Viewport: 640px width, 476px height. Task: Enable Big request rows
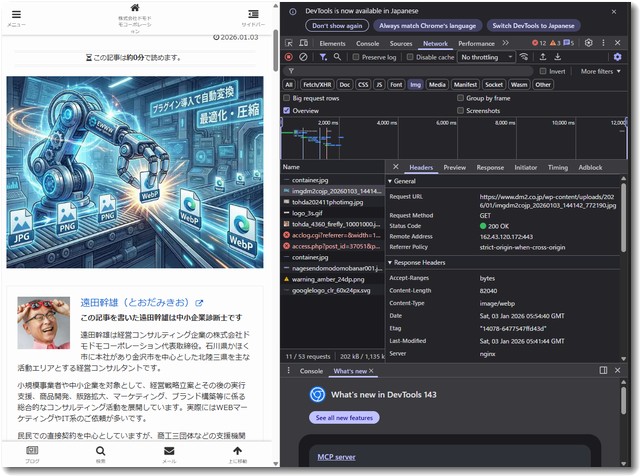point(287,98)
